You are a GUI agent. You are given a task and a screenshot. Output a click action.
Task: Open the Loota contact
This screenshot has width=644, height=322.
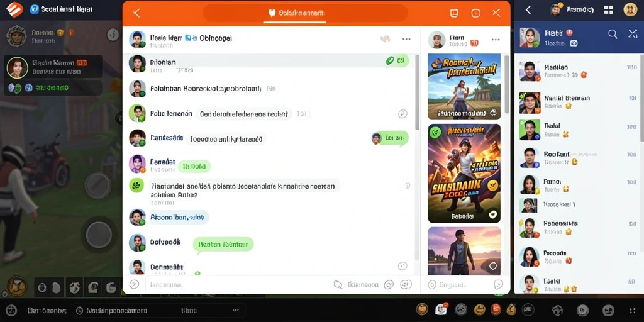tap(579, 284)
